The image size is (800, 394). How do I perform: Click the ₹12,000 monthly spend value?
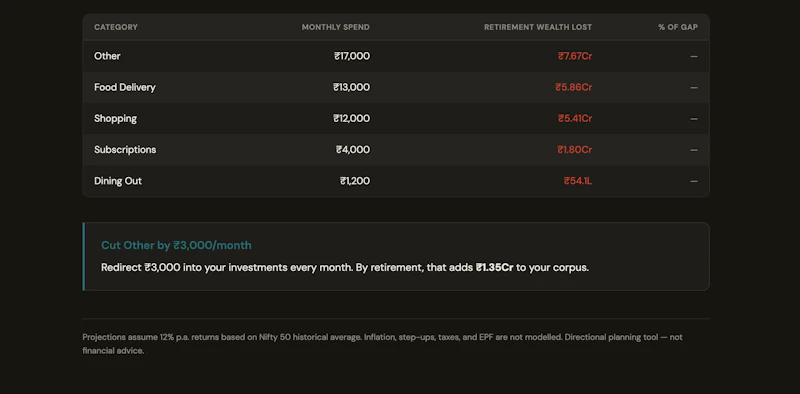point(352,118)
